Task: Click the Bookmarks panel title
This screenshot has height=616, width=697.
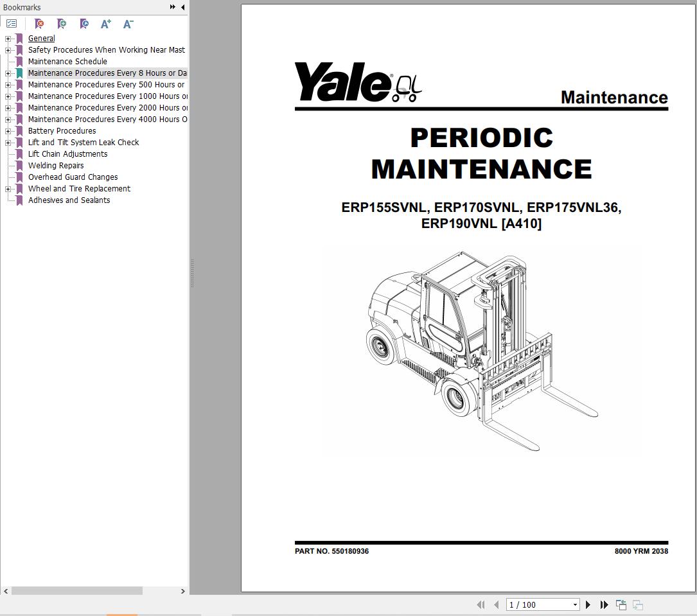Action: click(x=22, y=7)
